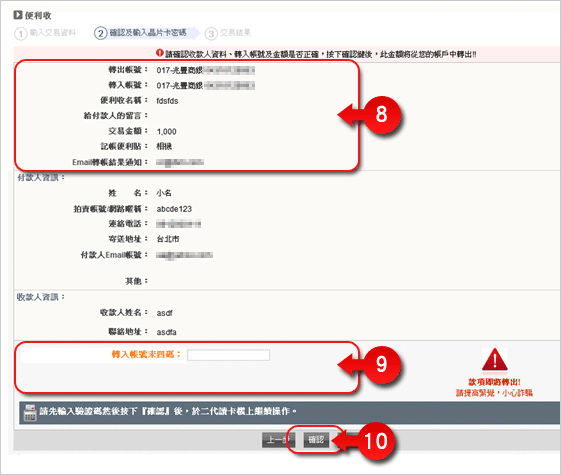The width and height of the screenshot is (561, 475).
Task: Click the red number 10 marker
Action: [x=376, y=441]
